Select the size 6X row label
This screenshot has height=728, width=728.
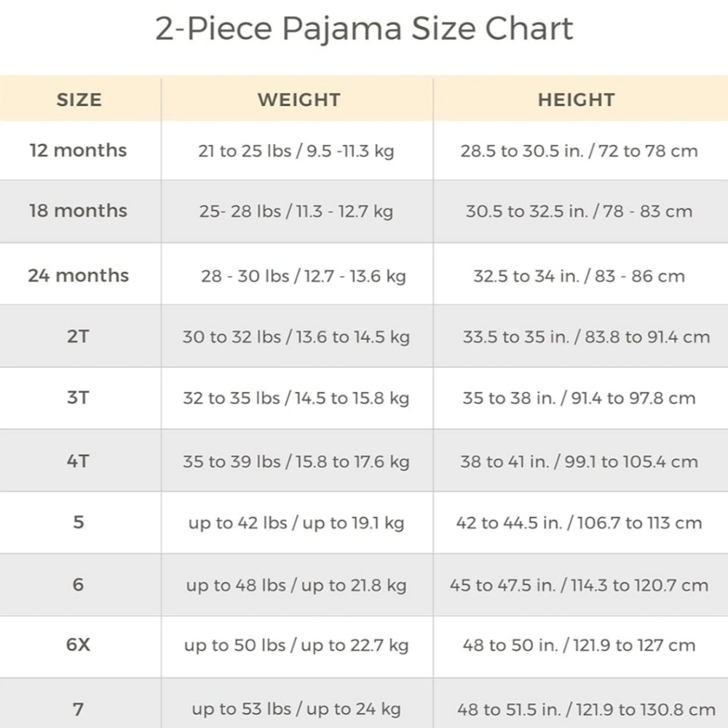(x=78, y=644)
